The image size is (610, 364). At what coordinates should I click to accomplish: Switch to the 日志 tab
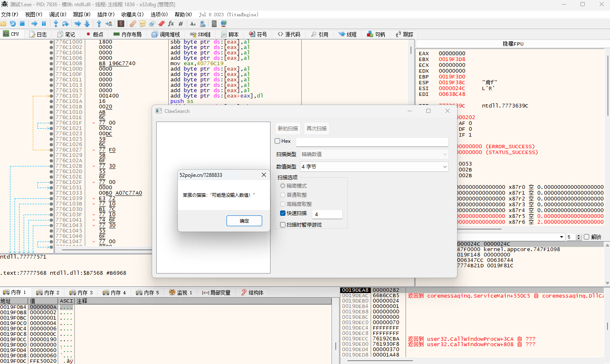38,34
